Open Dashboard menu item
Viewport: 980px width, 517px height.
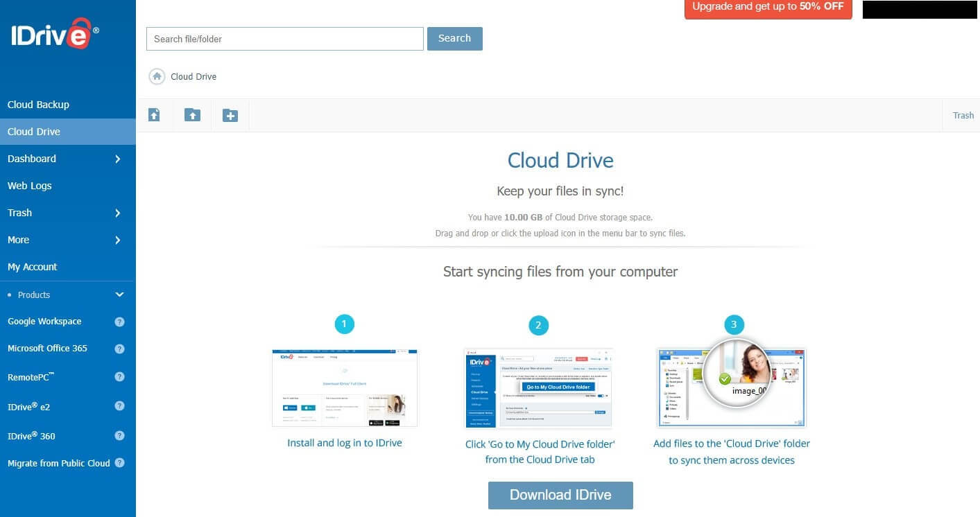point(32,159)
